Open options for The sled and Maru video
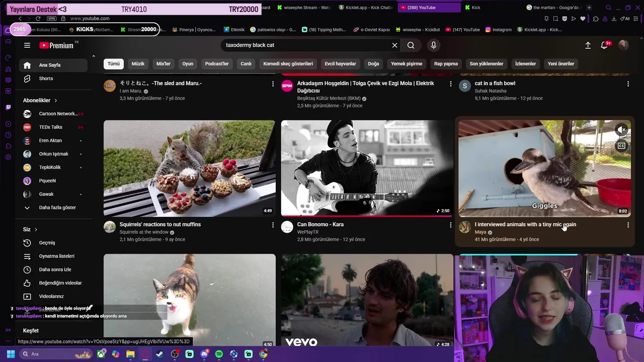This screenshot has width=644, height=362. 273,83
